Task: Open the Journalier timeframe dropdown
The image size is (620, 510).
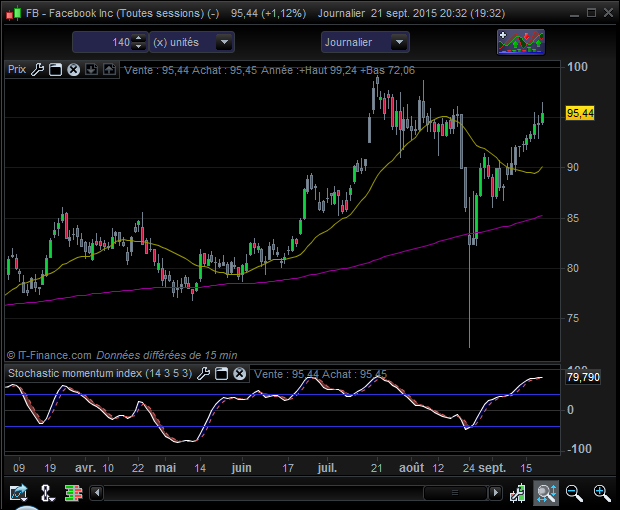Action: [399, 43]
